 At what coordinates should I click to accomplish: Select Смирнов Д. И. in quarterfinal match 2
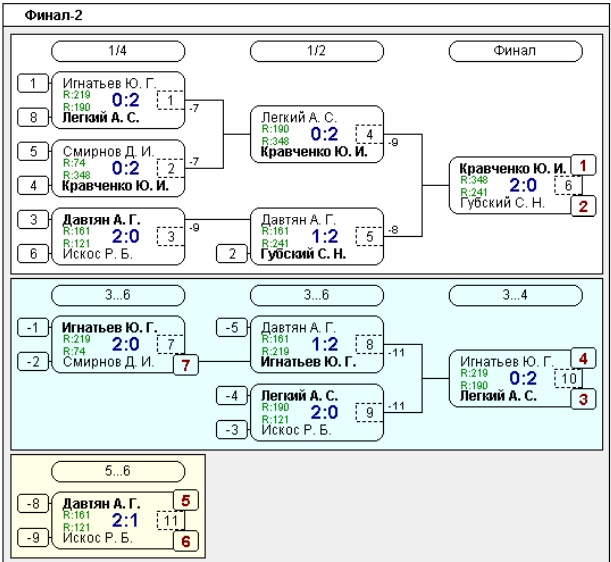point(108,151)
